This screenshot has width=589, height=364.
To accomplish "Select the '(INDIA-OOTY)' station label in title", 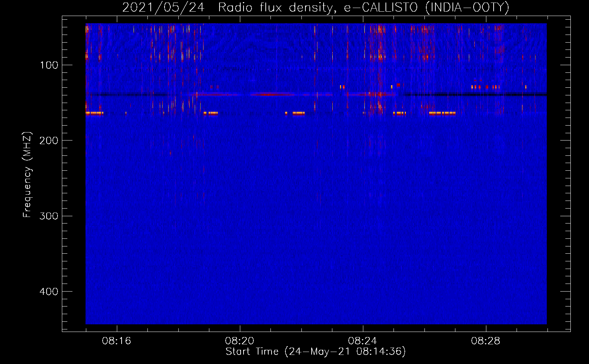I will (467, 7).
